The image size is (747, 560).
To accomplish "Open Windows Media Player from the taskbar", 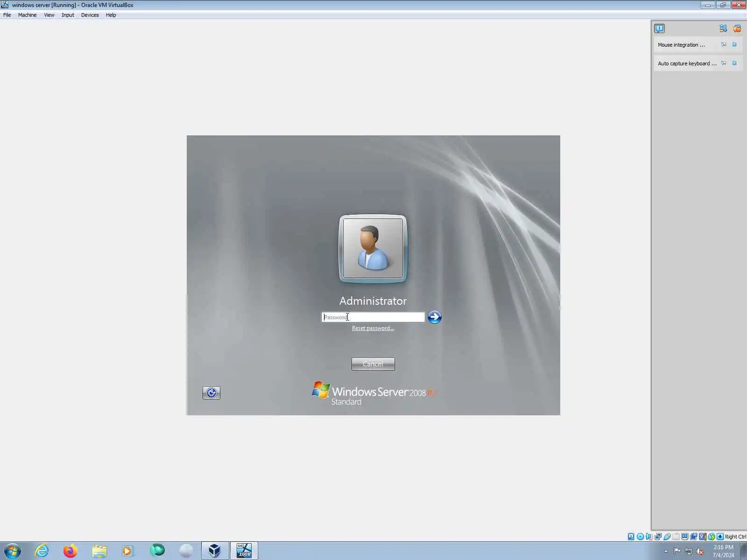I will (127, 551).
